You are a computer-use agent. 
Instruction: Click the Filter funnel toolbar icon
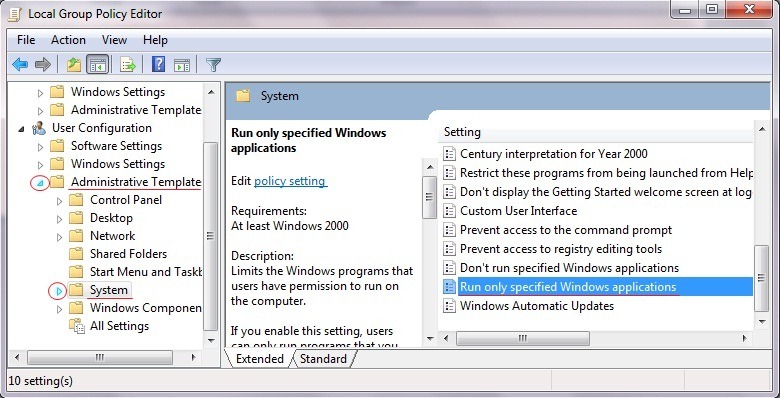[213, 64]
